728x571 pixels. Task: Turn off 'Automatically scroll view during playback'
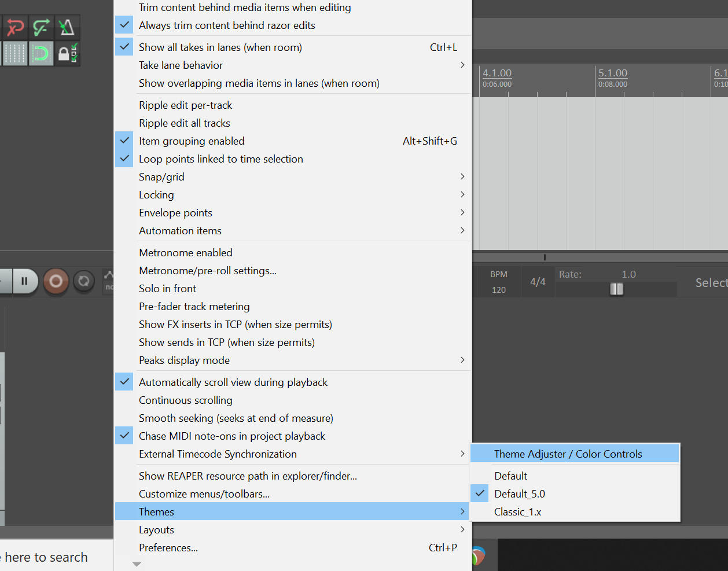tap(233, 382)
